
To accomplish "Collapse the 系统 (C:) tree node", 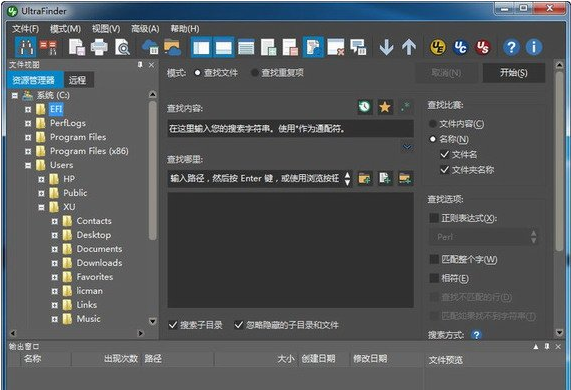I will pyautogui.click(x=15, y=96).
